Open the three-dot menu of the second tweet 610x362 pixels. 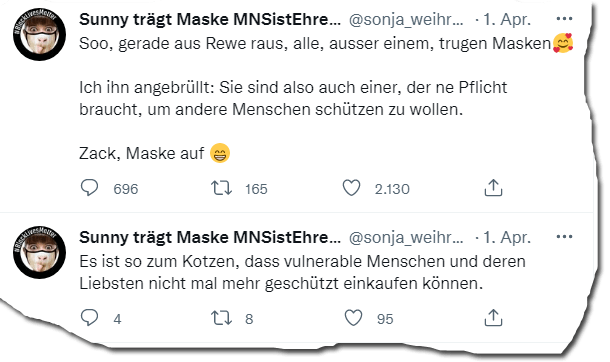coord(564,236)
